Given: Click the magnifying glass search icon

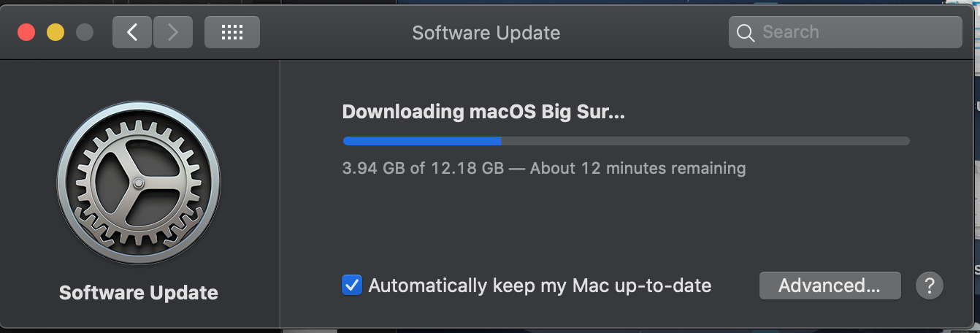Looking at the screenshot, I should [x=746, y=33].
